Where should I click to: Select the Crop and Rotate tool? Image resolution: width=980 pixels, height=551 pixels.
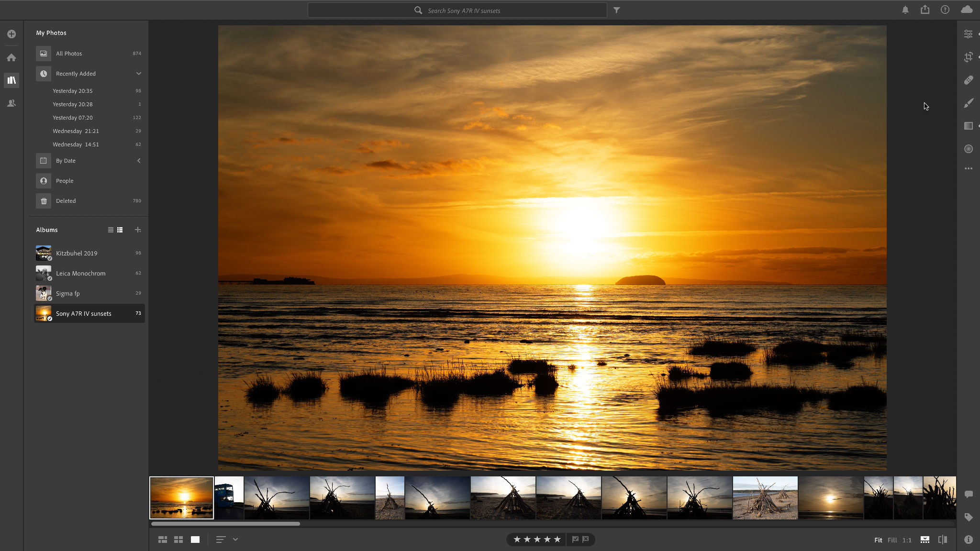[x=968, y=57]
